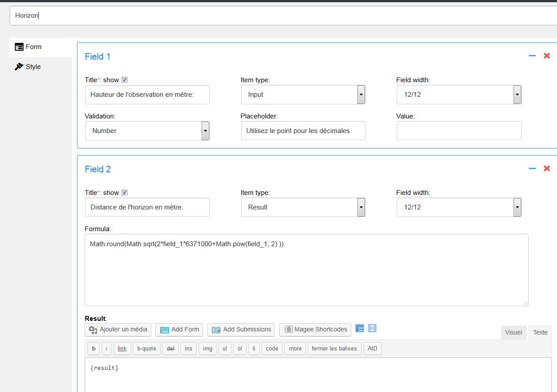Click the Field 1 Value input box
This screenshot has width=557, height=392.
click(459, 131)
